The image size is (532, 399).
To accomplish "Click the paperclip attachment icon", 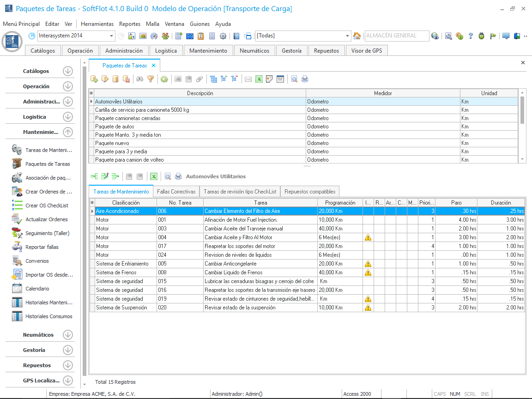I will pos(199,79).
